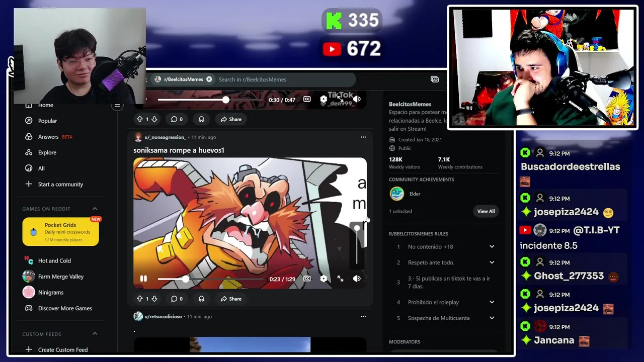Downvote the first post above u/_noneagression_
This screenshot has height=362, width=644.
[154, 119]
